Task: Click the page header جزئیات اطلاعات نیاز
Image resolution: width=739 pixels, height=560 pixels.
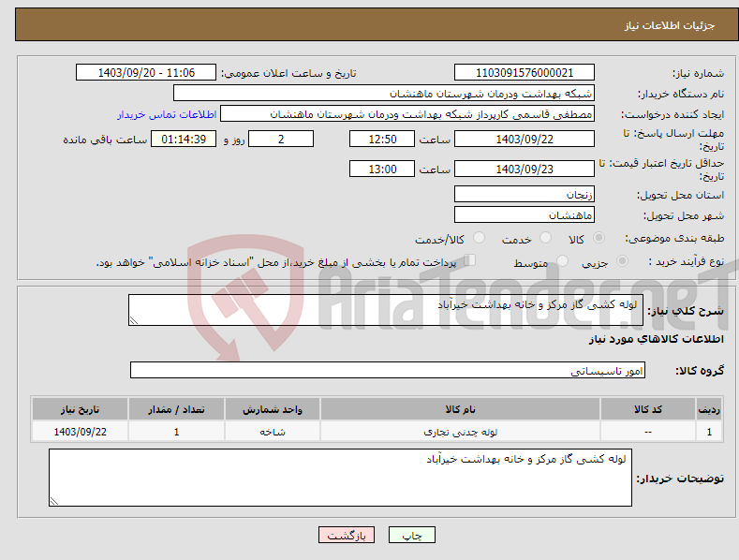Action: (670, 25)
